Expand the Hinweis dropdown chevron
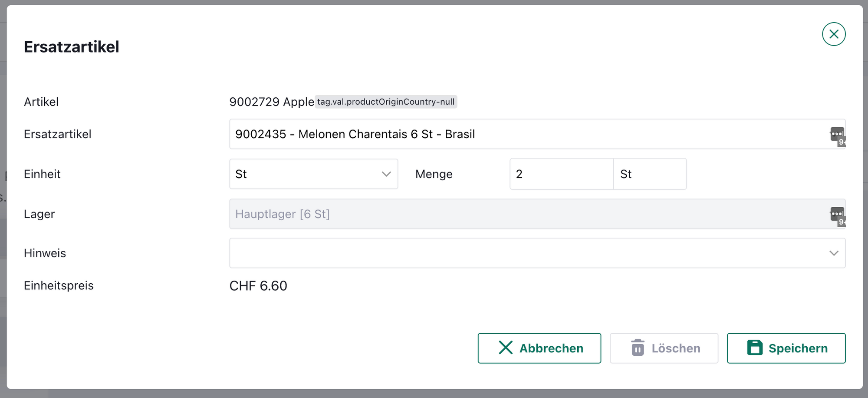868x398 pixels. (833, 253)
